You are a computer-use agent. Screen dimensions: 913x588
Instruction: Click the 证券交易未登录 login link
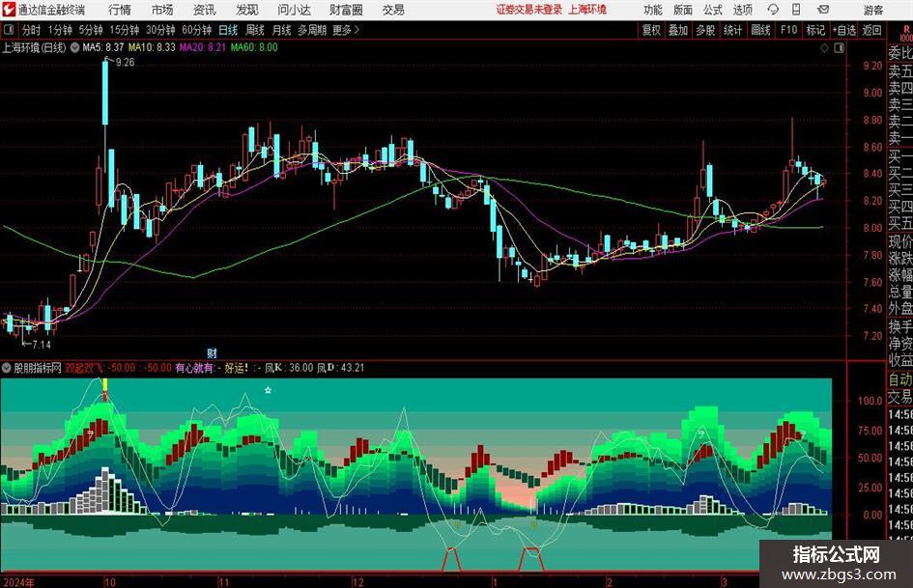529,10
